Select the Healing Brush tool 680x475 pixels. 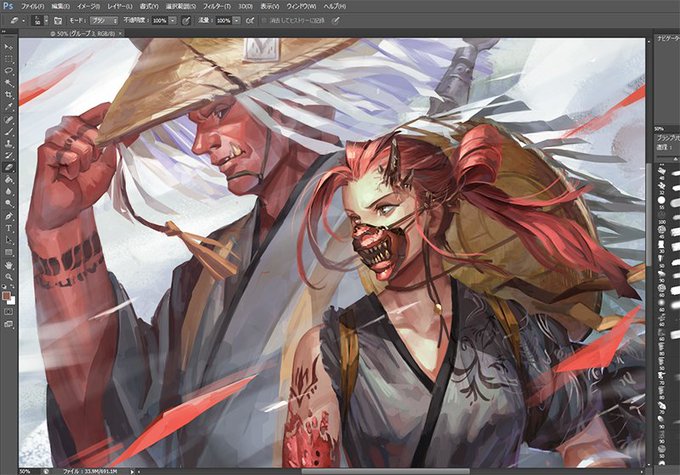pos(8,119)
